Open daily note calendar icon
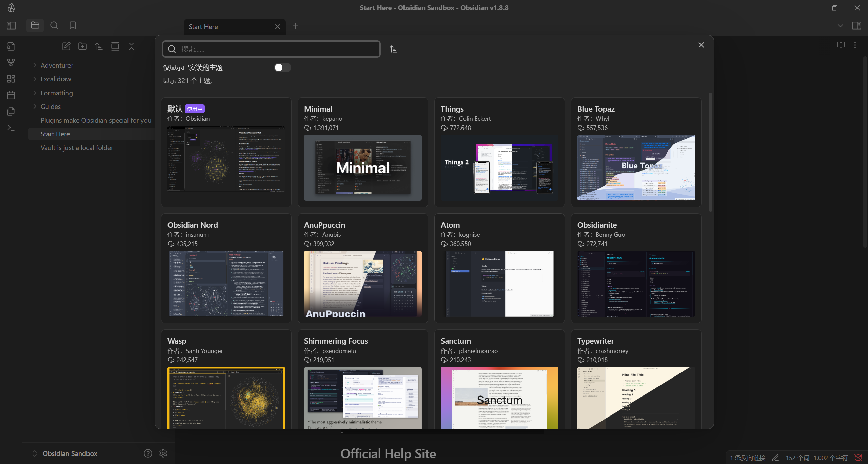The height and width of the screenshot is (464, 868). point(11,95)
